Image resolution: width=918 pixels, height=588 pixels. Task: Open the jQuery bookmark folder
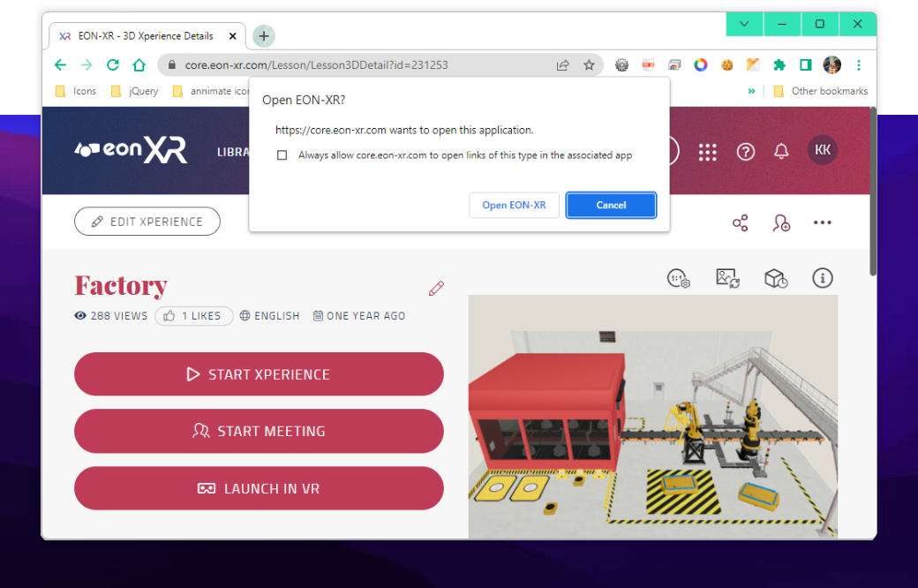pyautogui.click(x=135, y=91)
